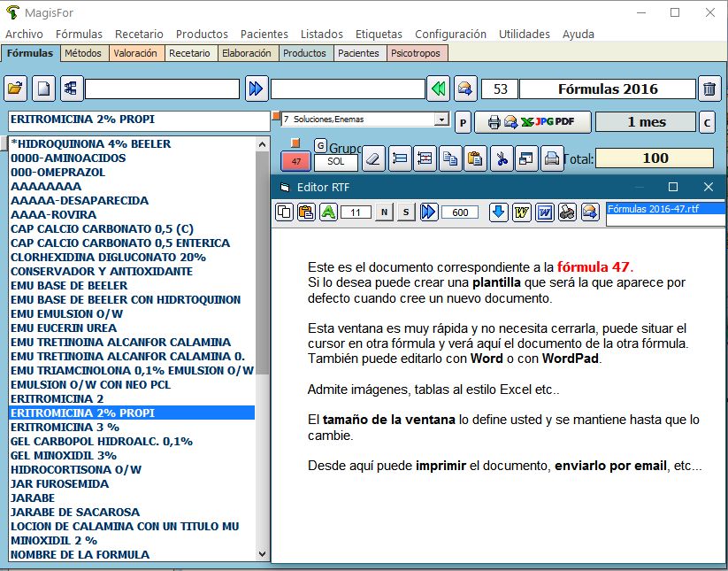Click the eraser icon in the formula toolbar
The height and width of the screenshot is (571, 728).
tap(373, 159)
